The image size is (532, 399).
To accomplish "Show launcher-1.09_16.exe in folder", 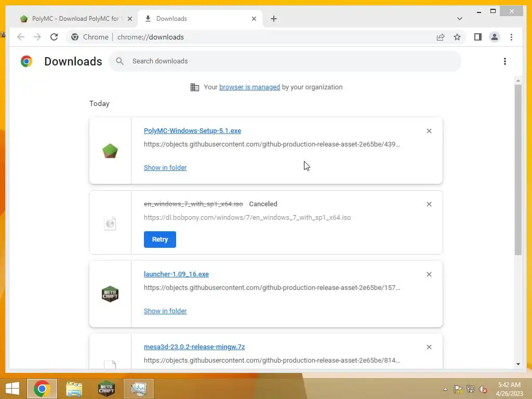I will coord(165,311).
